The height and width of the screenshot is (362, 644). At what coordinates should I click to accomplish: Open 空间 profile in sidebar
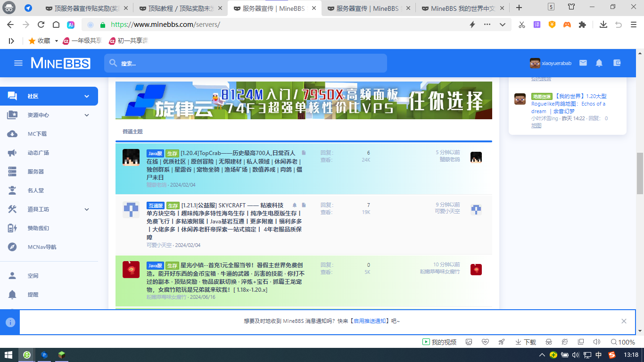(x=33, y=276)
